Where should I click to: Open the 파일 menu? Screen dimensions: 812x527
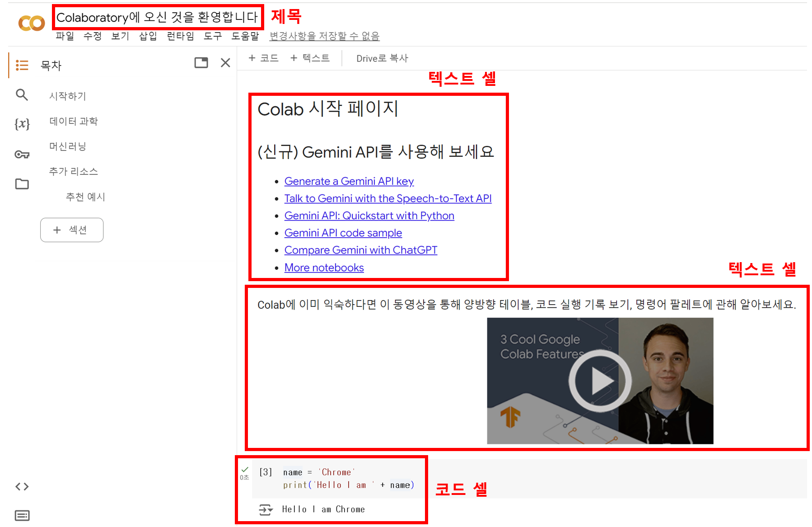tap(65, 36)
